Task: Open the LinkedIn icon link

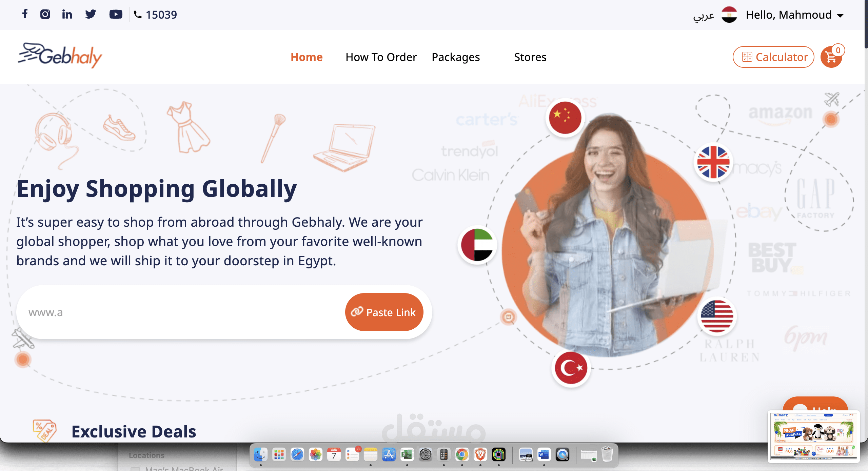Action: tap(67, 14)
